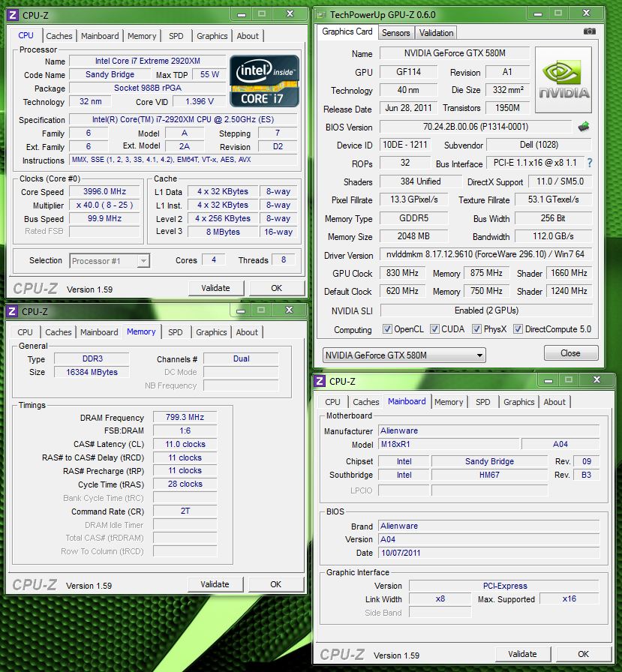The width and height of the screenshot is (622, 672).
Task: Click the Graphic Interface Version value PCI-Express
Action: pyautogui.click(x=504, y=586)
